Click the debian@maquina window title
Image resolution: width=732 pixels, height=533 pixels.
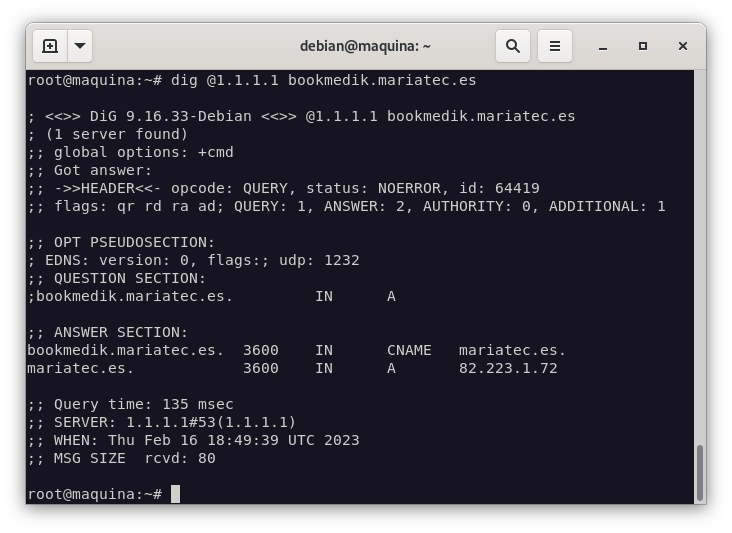click(365, 46)
